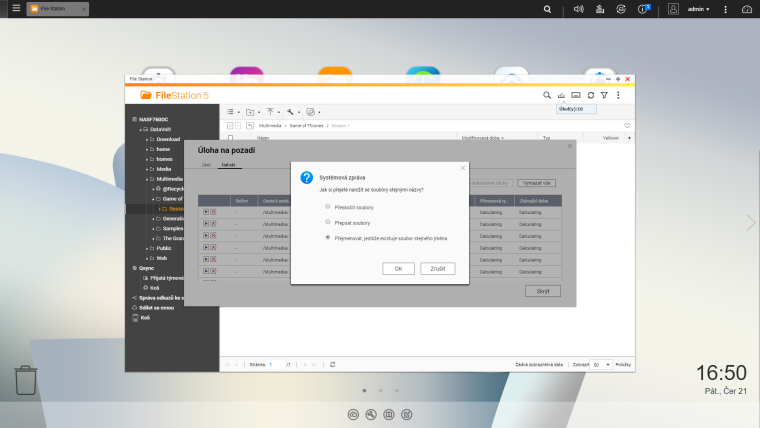Image resolution: width=760 pixels, height=428 pixels.
Task: Open the view mode dropdown
Action: [233, 112]
